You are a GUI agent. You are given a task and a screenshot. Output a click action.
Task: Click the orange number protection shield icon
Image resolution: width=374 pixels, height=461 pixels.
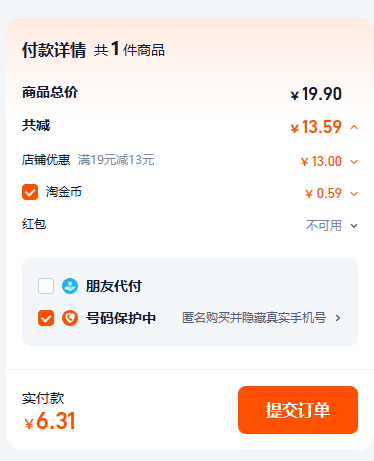click(70, 318)
